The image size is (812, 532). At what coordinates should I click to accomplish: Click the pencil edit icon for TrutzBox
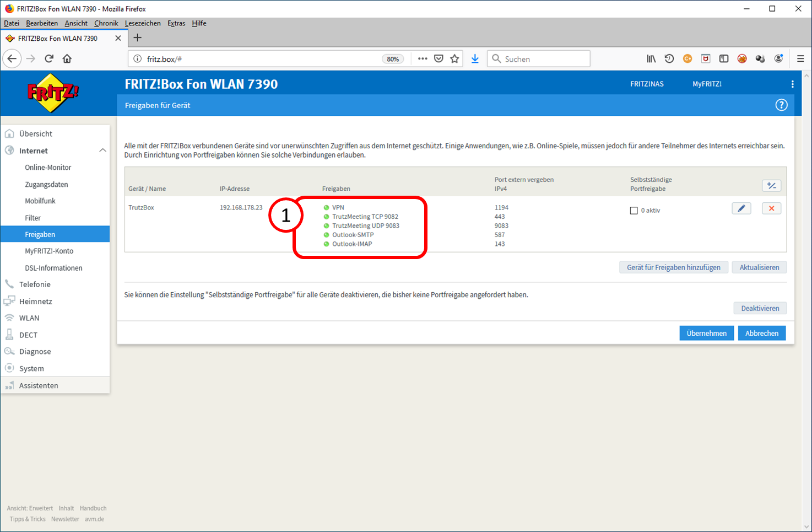[x=741, y=208]
